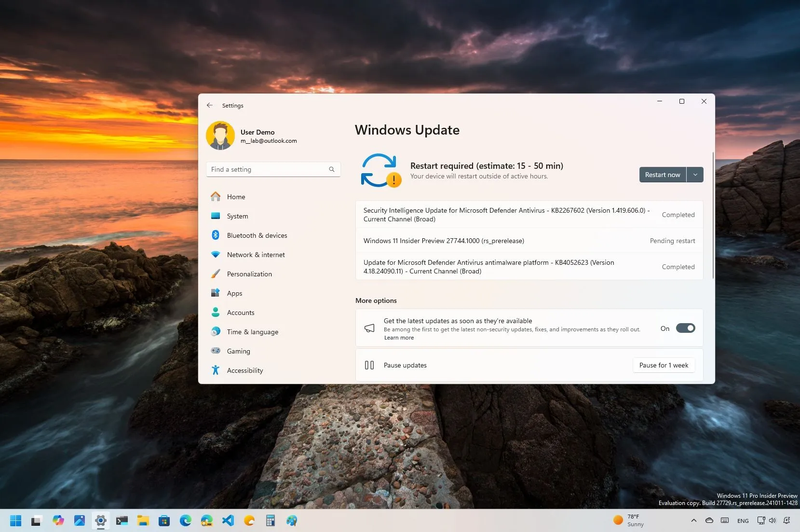Open Task View on the taskbar
Screen dimensions: 800x532
36,520
